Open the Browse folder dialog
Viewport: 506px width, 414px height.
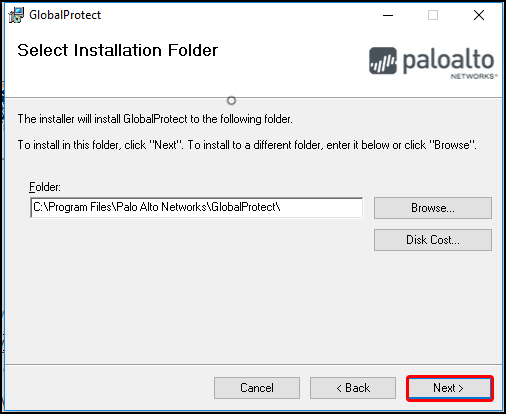coord(433,208)
